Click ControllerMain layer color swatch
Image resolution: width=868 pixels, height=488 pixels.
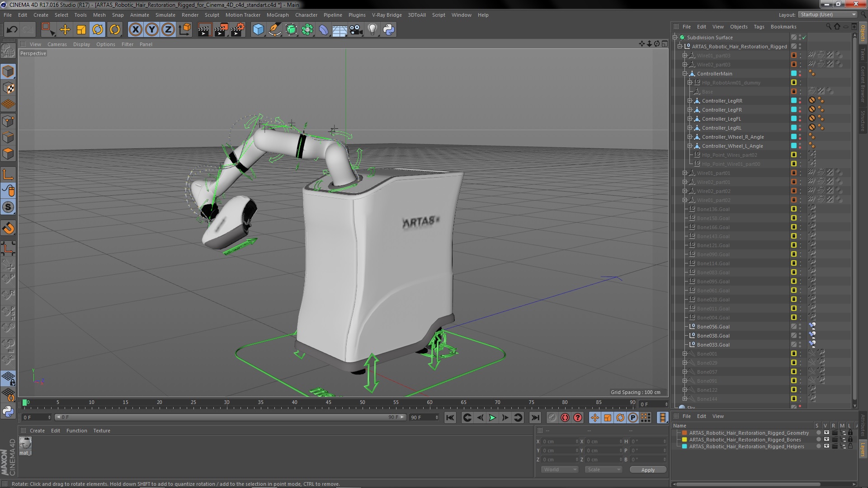point(794,74)
